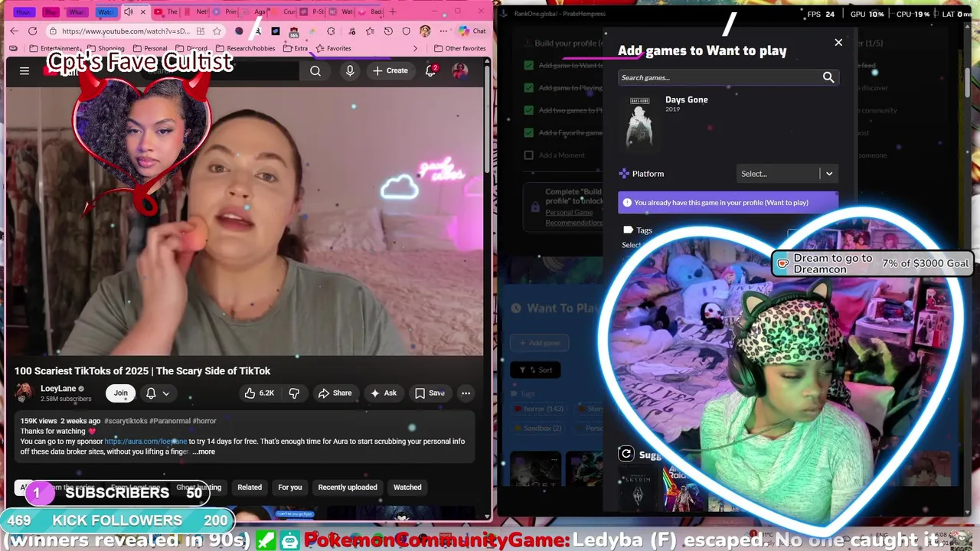The width and height of the screenshot is (980, 551).
Task: Open the Research/hobbies bookmarks folder
Action: tap(245, 48)
